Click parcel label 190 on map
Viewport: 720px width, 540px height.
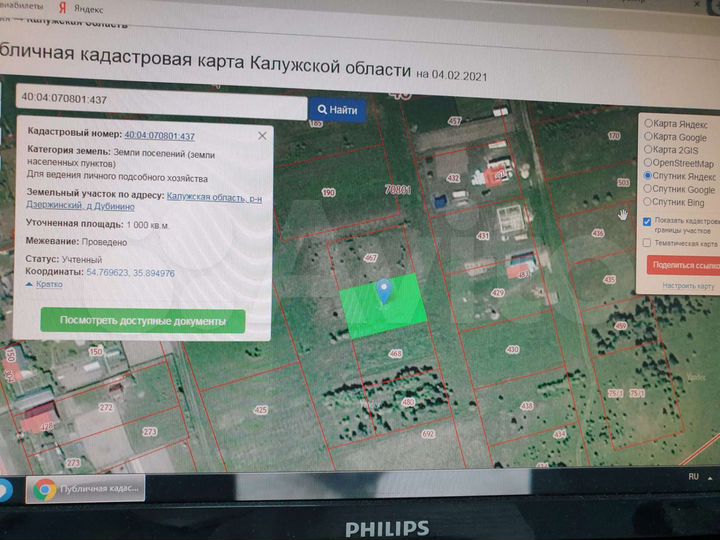pyautogui.click(x=329, y=192)
